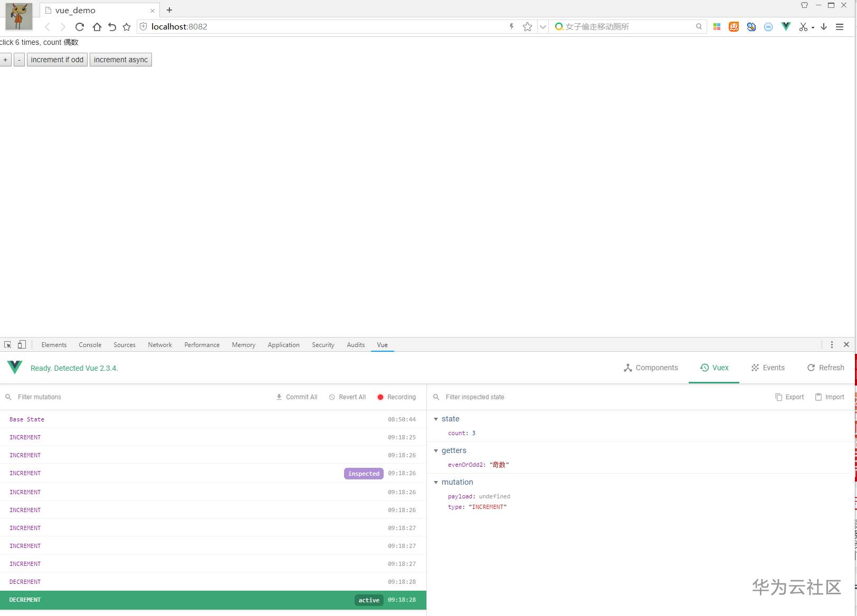Open a new browser tab
The height and width of the screenshot is (616, 857).
click(x=169, y=10)
